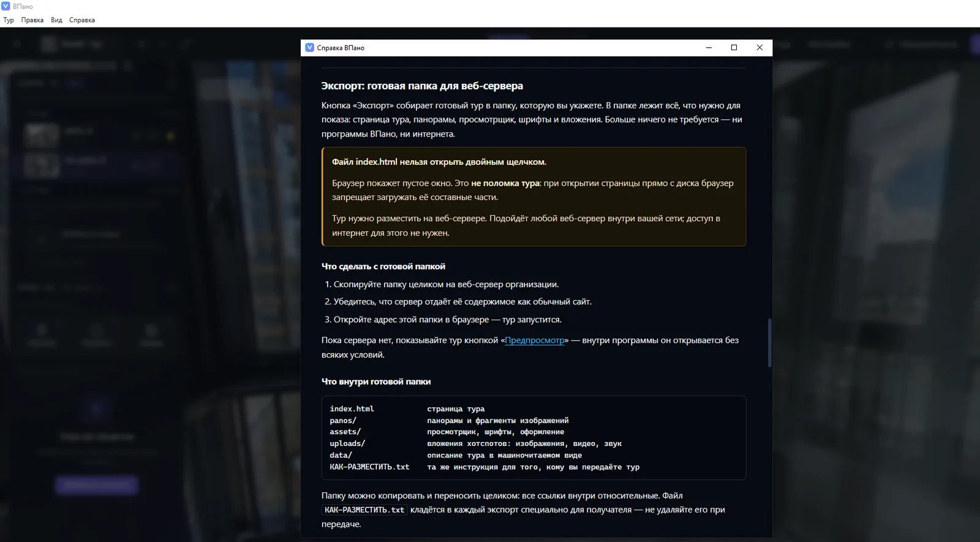Screen dimensions: 980x542
Task: Click the data/ entry in the listing
Action: tap(341, 456)
